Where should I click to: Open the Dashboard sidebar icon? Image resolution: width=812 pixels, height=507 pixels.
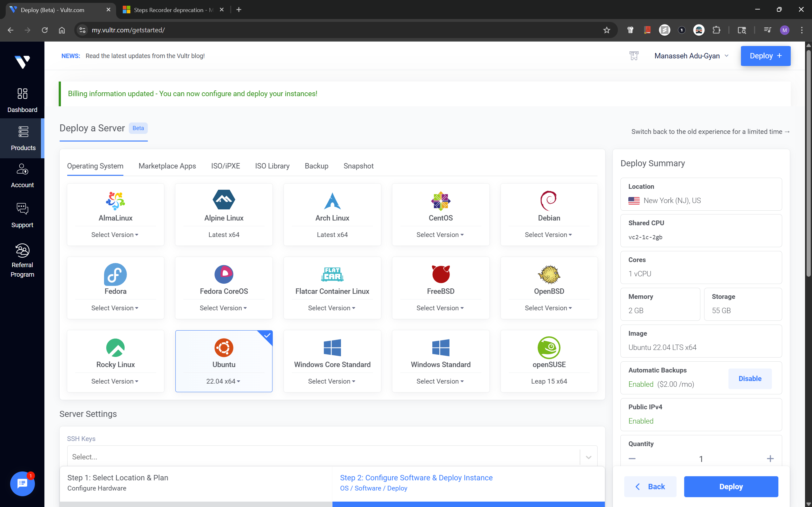tap(22, 100)
